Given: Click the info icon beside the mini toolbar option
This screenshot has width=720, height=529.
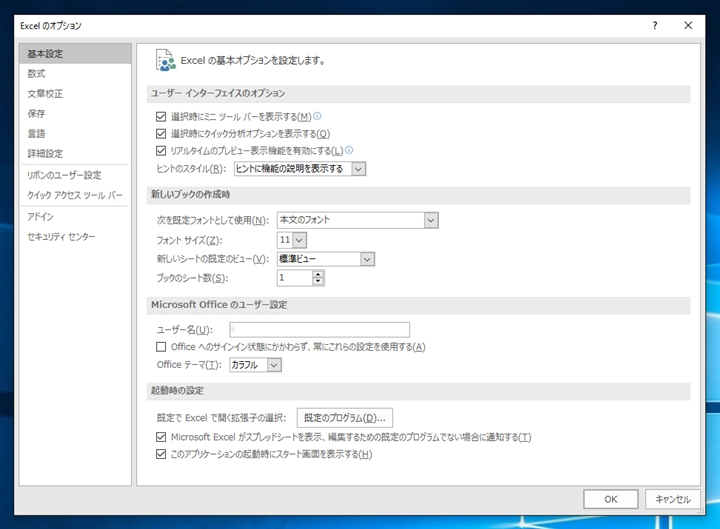Looking at the screenshot, I should pos(317,116).
